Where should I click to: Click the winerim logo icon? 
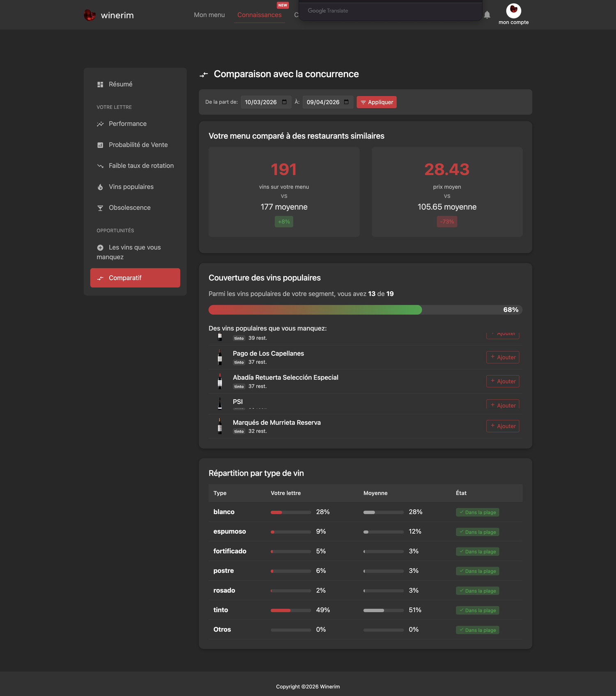[x=90, y=15]
